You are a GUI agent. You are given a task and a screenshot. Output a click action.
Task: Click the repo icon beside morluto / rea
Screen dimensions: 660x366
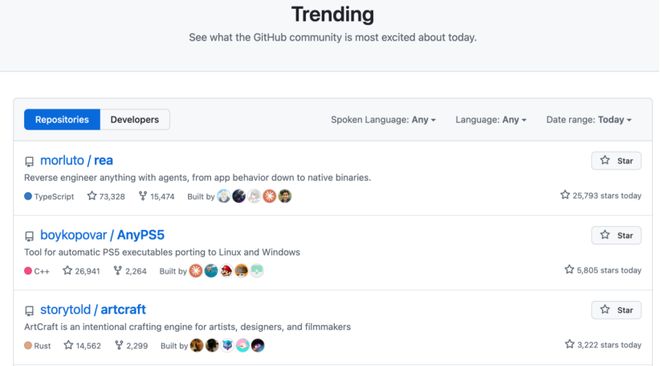pyautogui.click(x=29, y=162)
